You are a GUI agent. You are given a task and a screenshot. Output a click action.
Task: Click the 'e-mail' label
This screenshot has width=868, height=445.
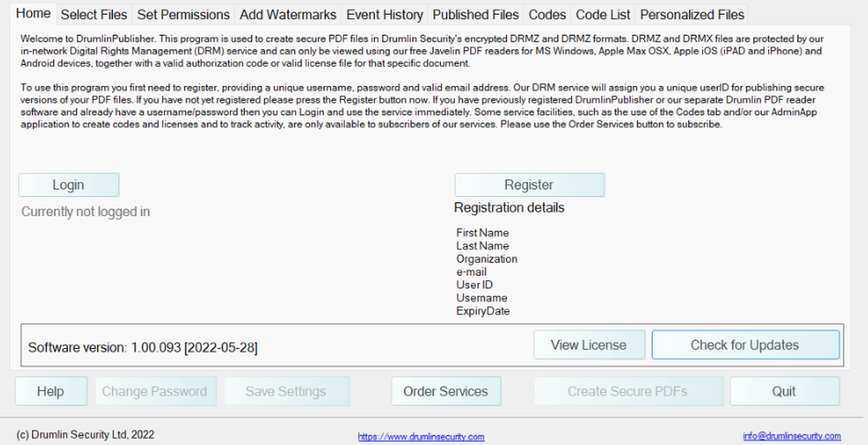[471, 272]
